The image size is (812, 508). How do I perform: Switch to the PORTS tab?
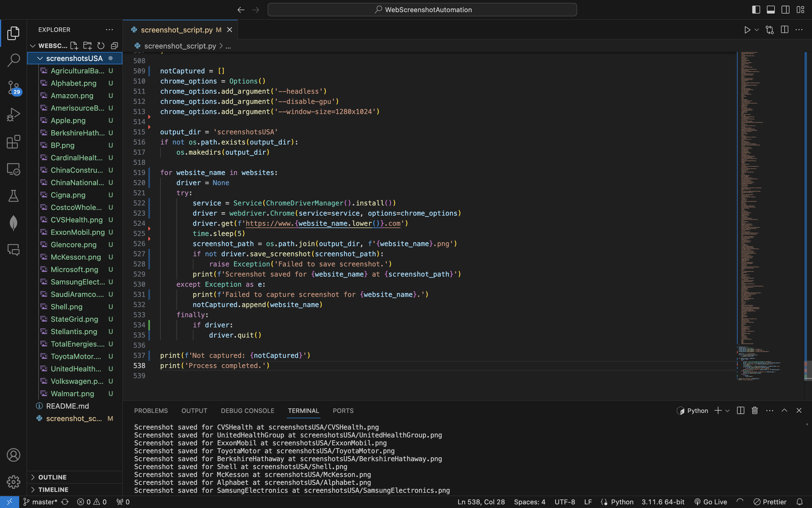(x=343, y=411)
